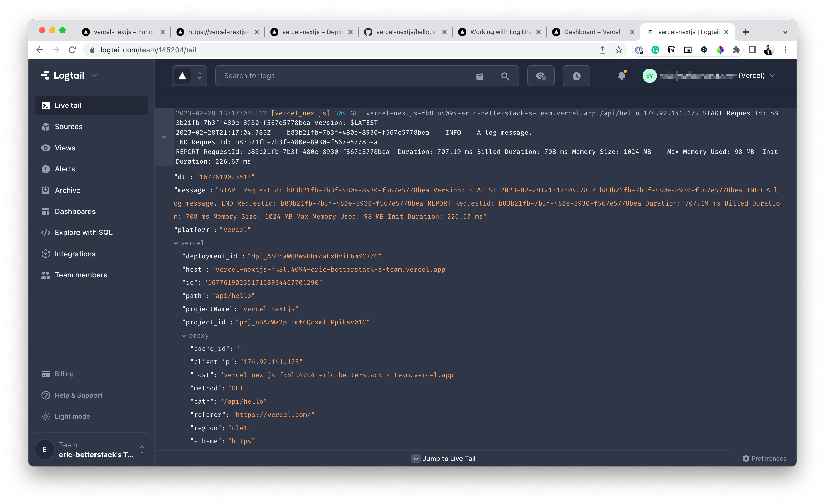
Task: Click the Sources cube icon
Action: point(45,127)
